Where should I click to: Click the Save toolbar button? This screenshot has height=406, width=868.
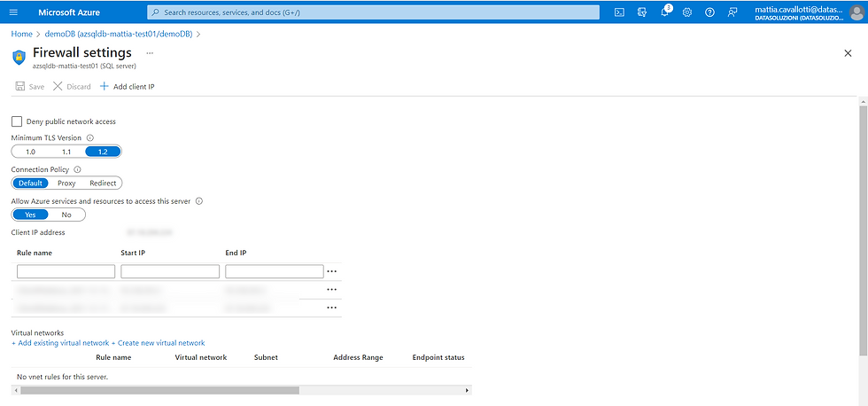[30, 86]
